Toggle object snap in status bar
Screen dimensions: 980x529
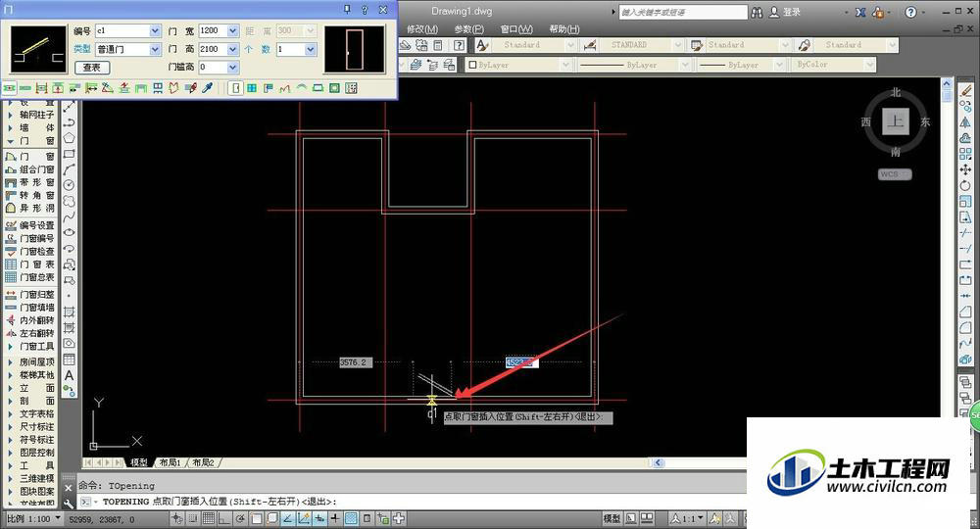256,518
